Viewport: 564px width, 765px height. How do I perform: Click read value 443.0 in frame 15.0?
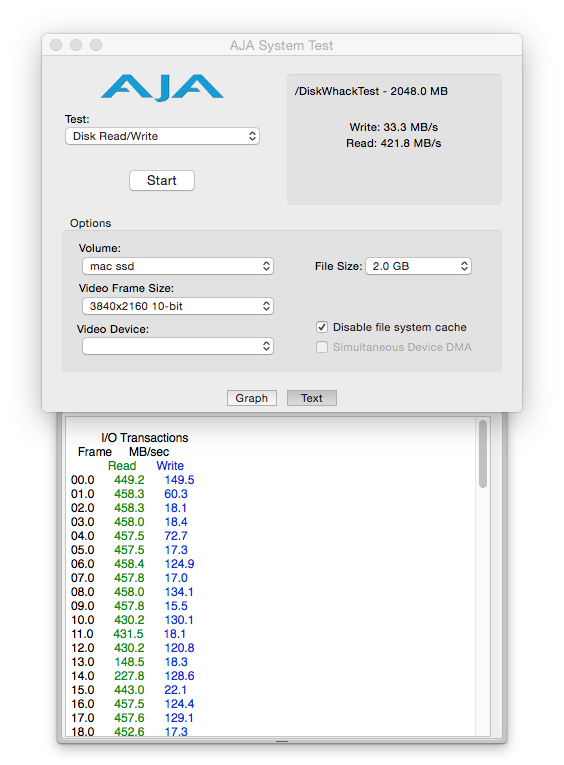click(x=129, y=690)
